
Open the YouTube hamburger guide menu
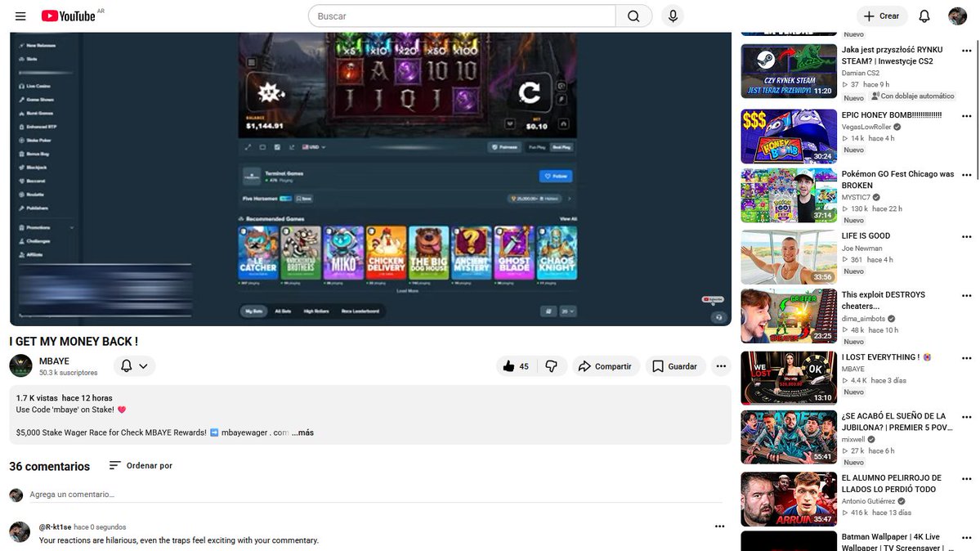(20, 16)
